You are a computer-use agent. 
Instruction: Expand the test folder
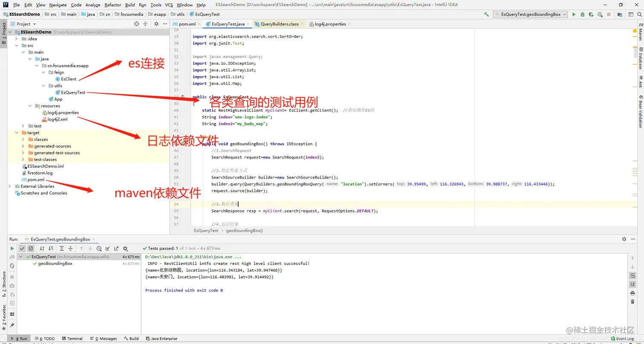(x=23, y=126)
